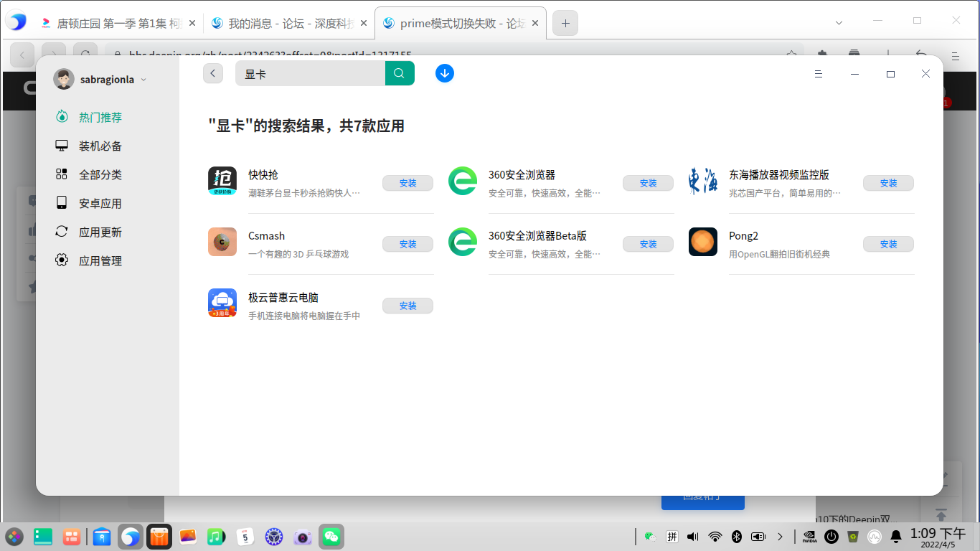Click the battery tray icon

[758, 537]
